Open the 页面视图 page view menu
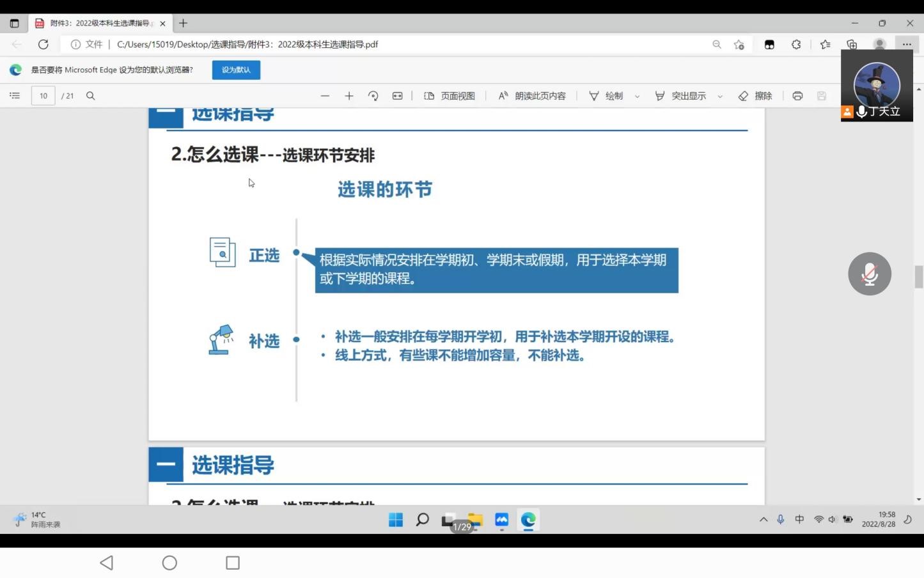The width and height of the screenshot is (924, 578). pos(450,96)
